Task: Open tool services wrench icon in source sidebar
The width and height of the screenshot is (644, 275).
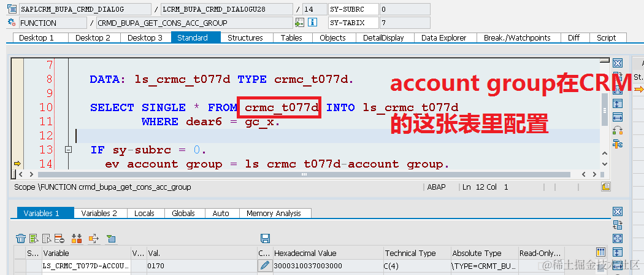Action: 617,144
